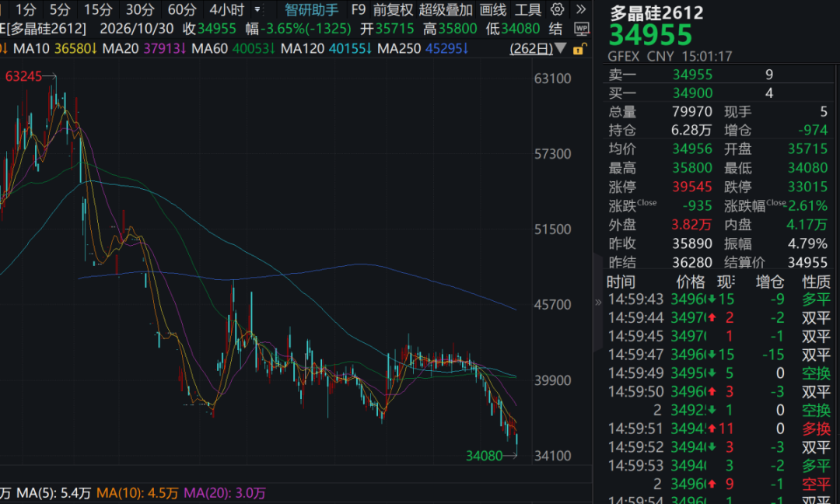Show more toolbar options via double-chevron
840x504 pixels.
(581, 9)
